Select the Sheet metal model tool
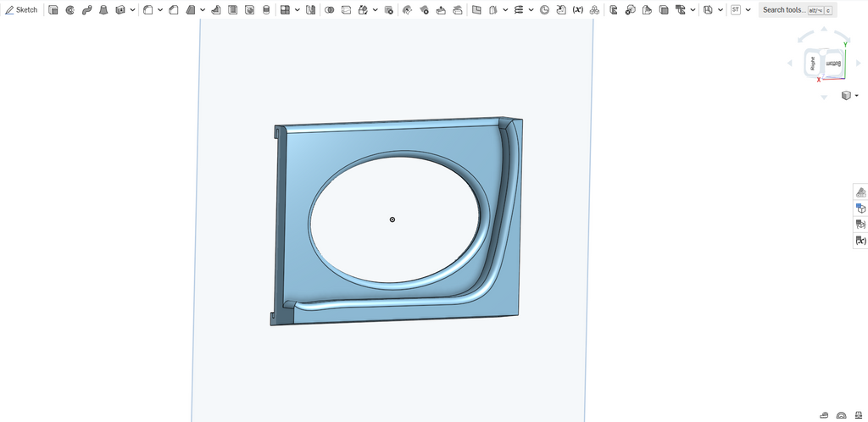Viewport: 868px width, 422px height. [x=614, y=10]
